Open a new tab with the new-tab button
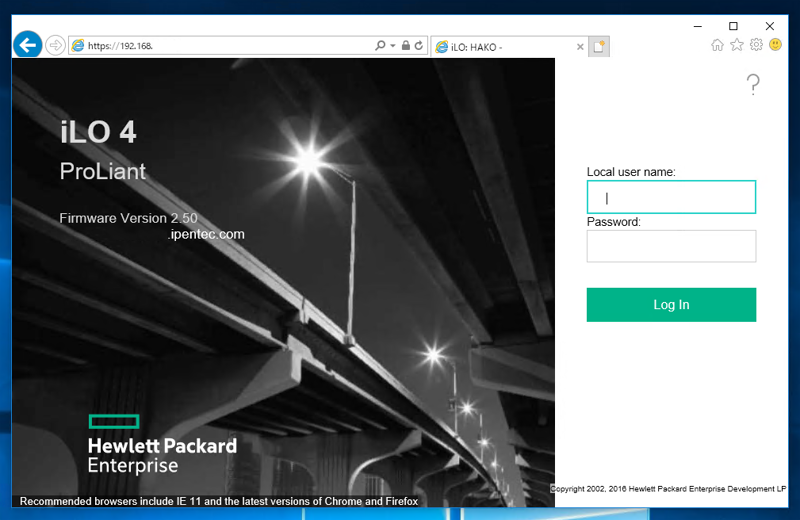The image size is (800, 520). point(599,47)
